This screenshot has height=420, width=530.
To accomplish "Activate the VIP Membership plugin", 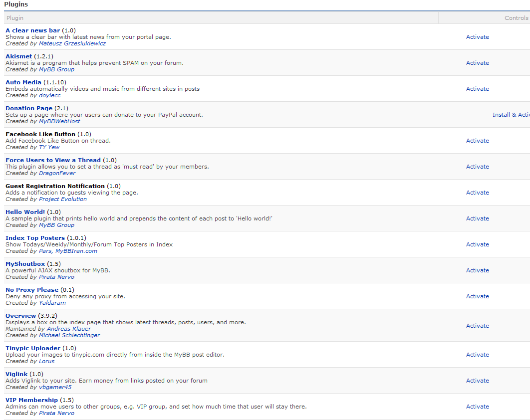I will [x=477, y=407].
